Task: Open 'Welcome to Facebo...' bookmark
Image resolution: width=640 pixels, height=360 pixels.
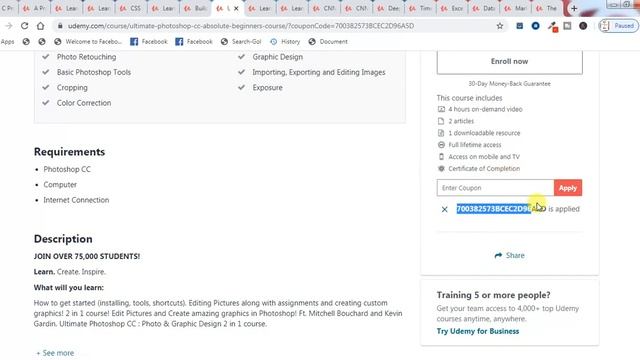Action: [88, 42]
